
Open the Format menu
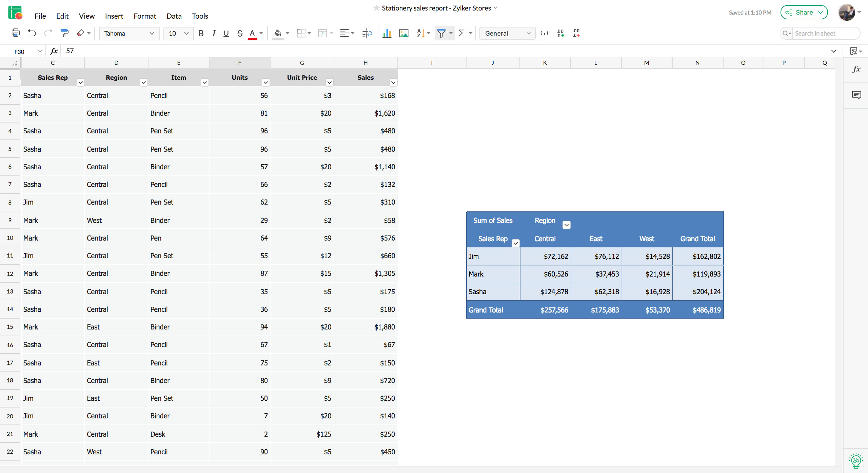pyautogui.click(x=145, y=16)
